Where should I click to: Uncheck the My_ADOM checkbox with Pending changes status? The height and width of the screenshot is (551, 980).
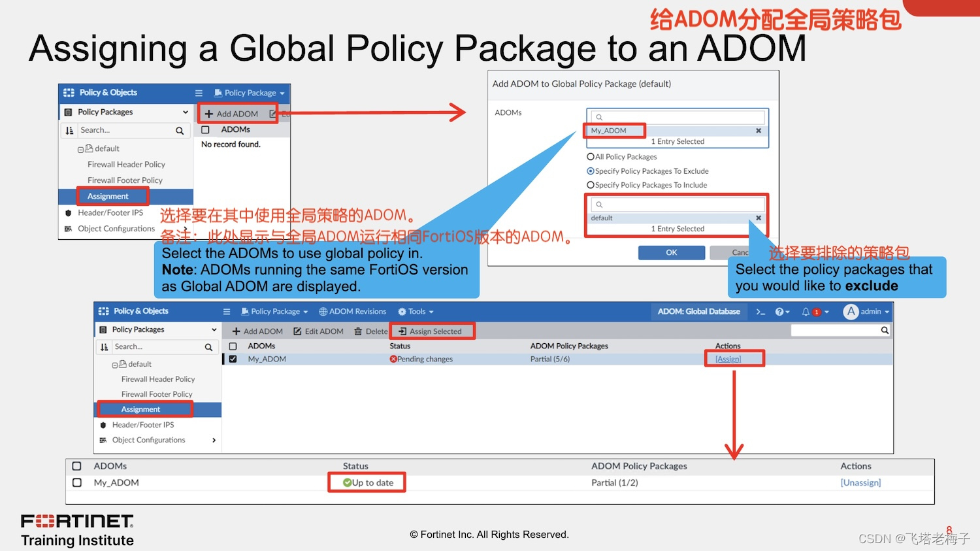click(x=233, y=359)
